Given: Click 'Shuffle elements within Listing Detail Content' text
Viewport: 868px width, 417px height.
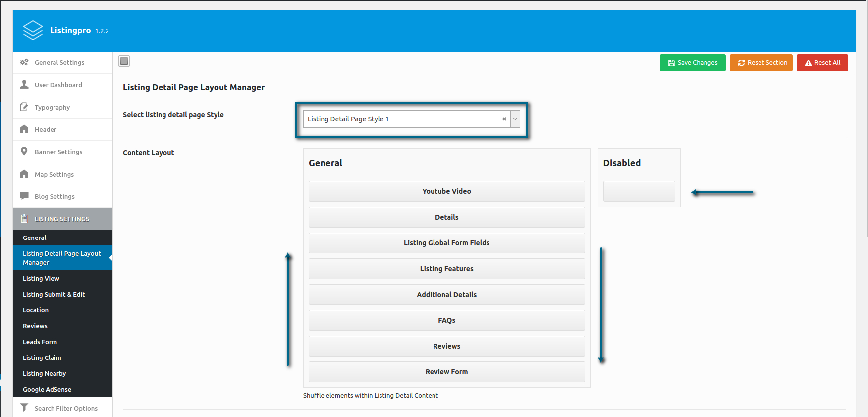Looking at the screenshot, I should 371,395.
